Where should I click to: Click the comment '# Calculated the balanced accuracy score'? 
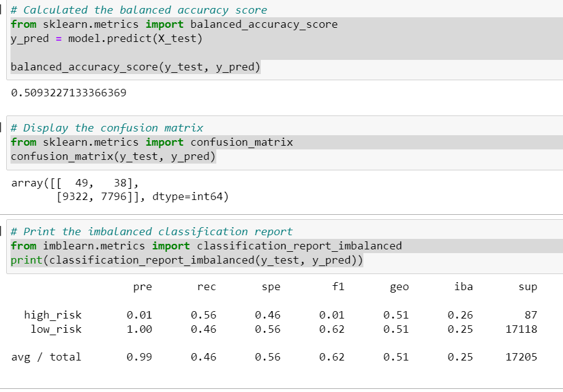tap(139, 10)
